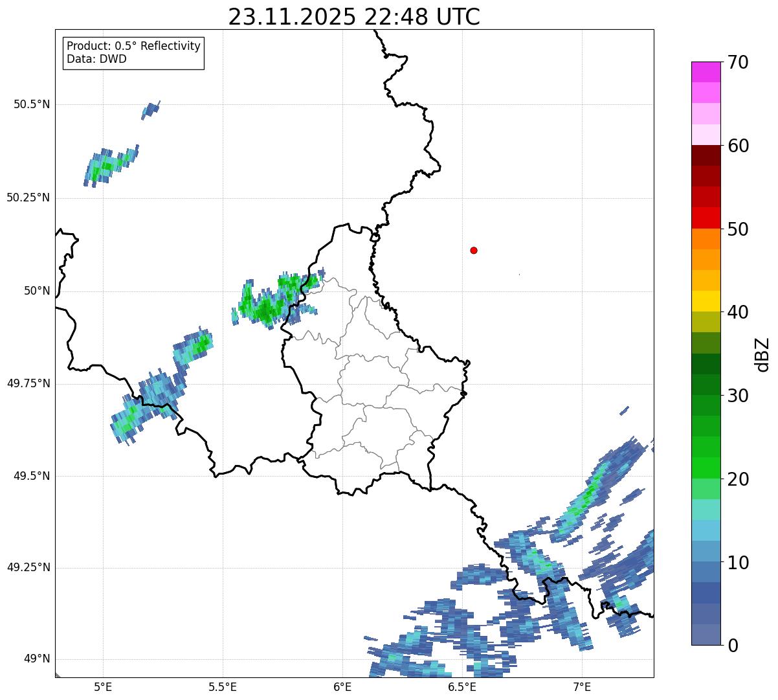Click the 5.5°E longitude label
The width and height of the screenshot is (778, 700).
tap(223, 686)
